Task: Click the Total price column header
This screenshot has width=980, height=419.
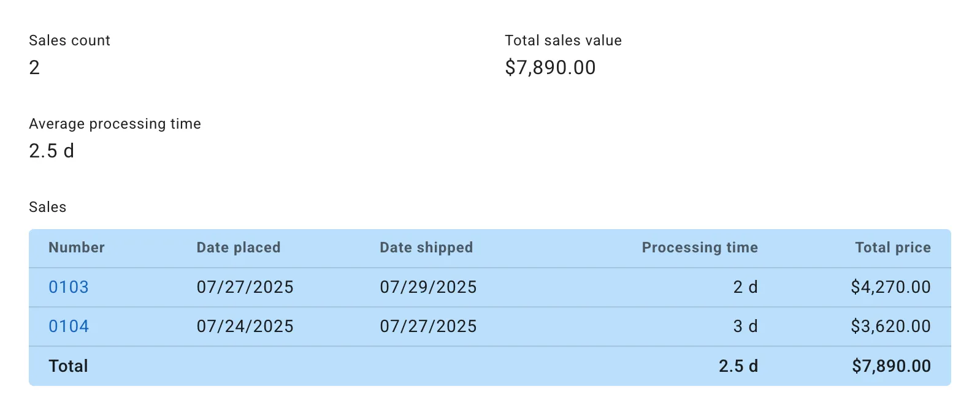Action: [x=893, y=247]
